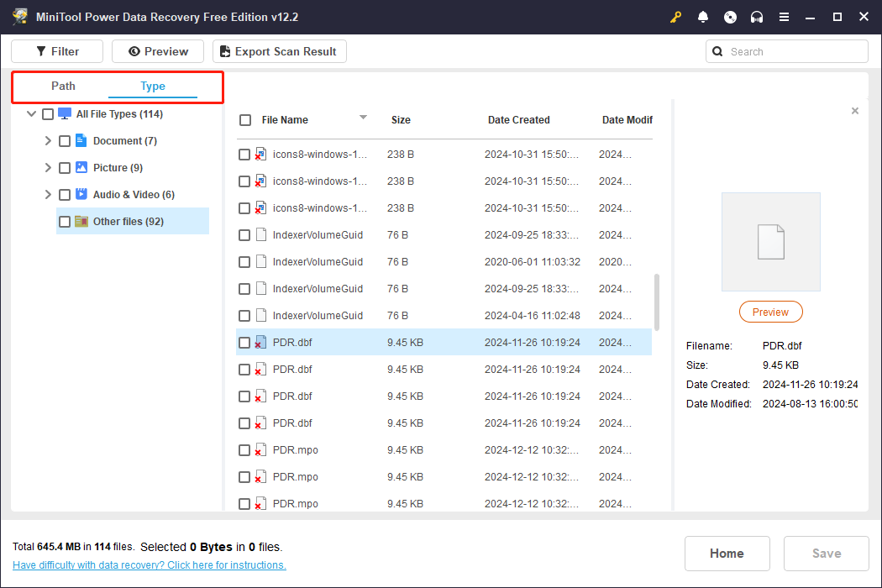The width and height of the screenshot is (882, 588).
Task: Click the orange Preview button
Action: coord(770,312)
